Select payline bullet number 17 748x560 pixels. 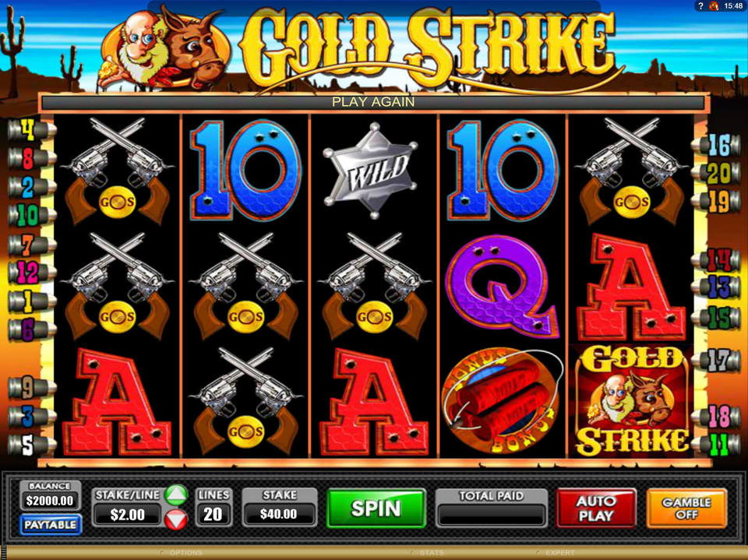click(718, 361)
